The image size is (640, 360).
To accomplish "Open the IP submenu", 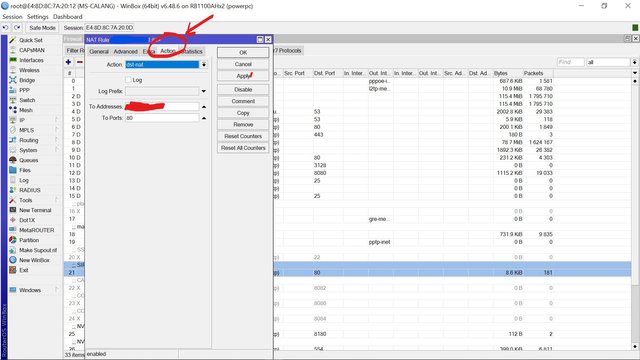I will tap(22, 120).
